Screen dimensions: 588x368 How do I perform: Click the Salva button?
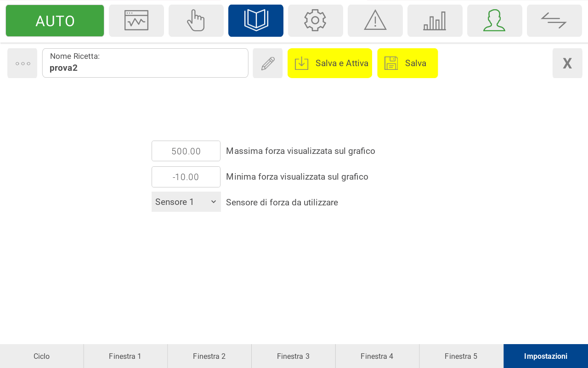[x=407, y=63]
